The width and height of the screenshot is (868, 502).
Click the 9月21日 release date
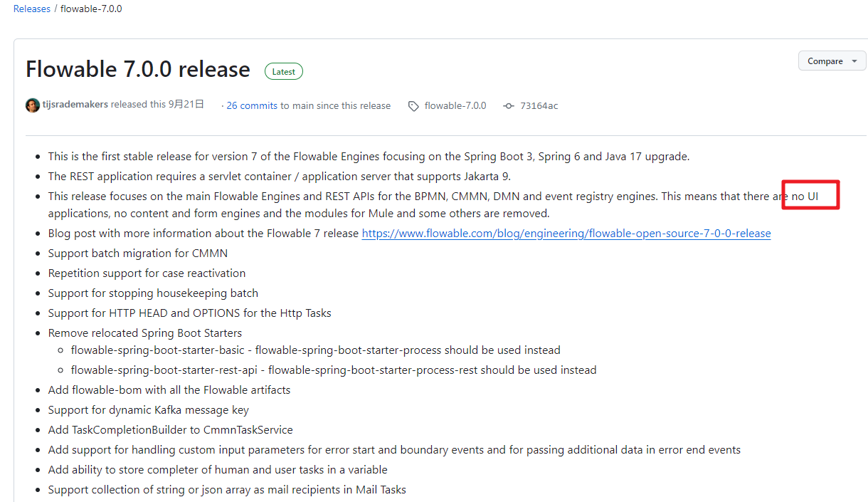186,105
